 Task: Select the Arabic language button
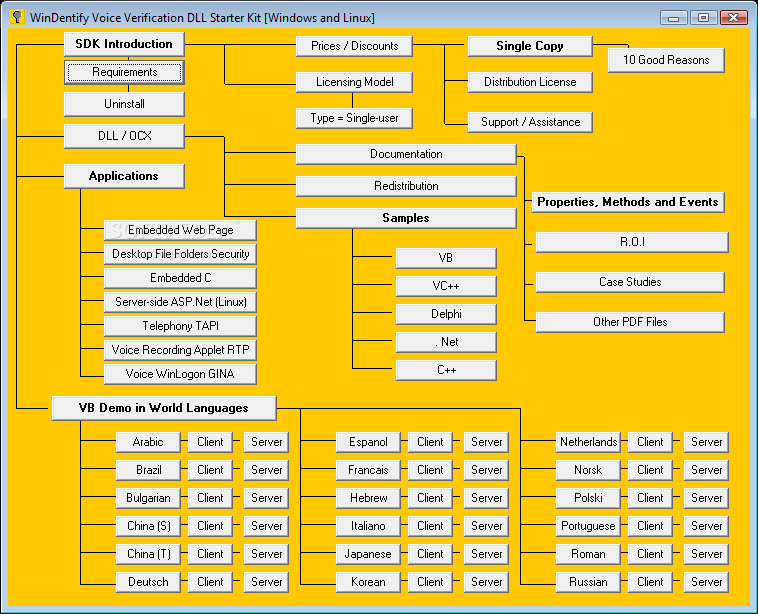[148, 442]
